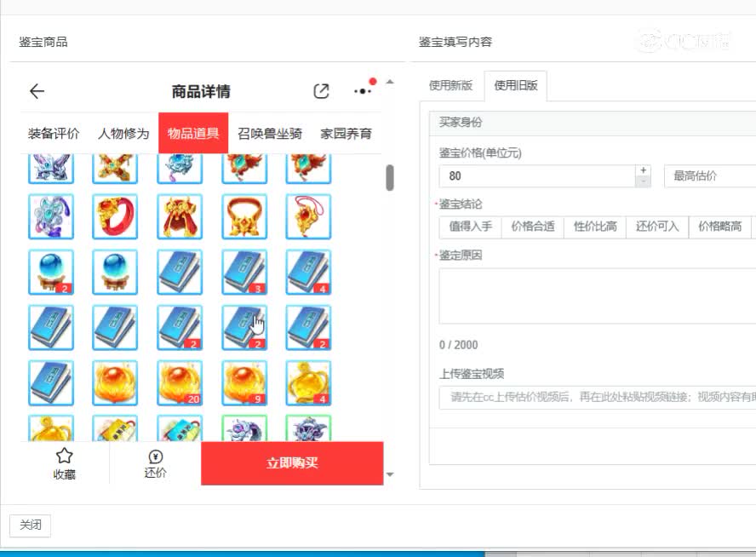Expand the 买家身份 section header
The width and height of the screenshot is (756, 557).
pyautogui.click(x=593, y=123)
